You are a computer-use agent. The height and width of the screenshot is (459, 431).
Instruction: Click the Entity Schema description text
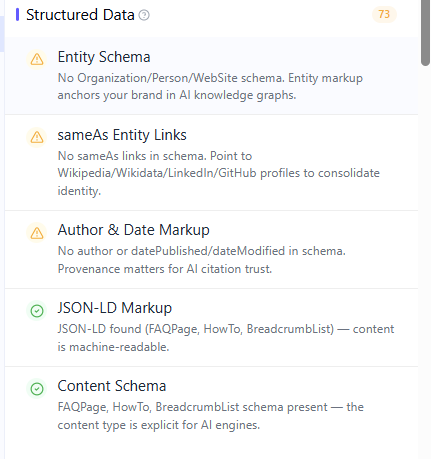tap(210, 86)
